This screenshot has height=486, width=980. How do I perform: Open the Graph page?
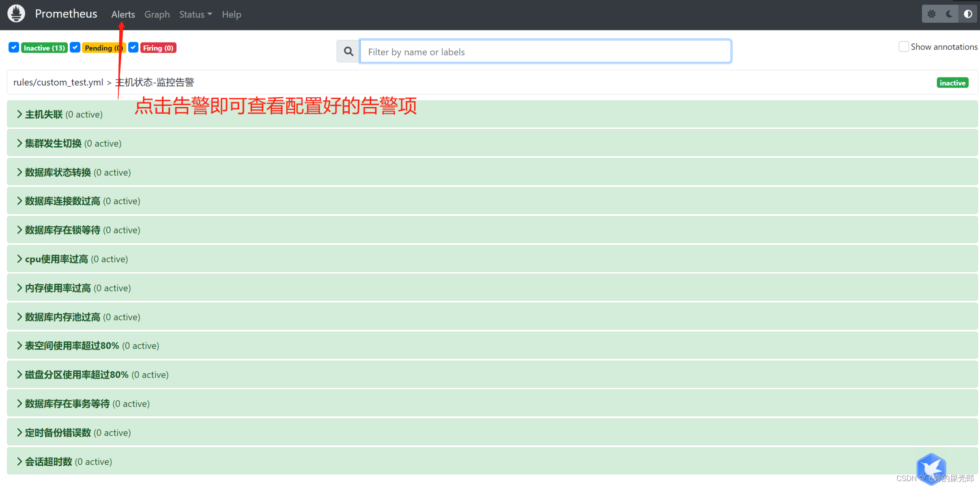click(157, 14)
